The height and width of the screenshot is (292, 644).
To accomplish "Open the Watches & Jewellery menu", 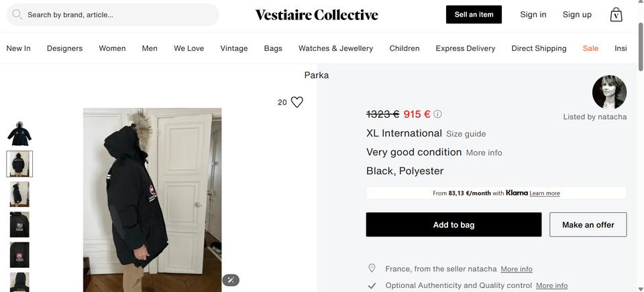I will 335,48.
